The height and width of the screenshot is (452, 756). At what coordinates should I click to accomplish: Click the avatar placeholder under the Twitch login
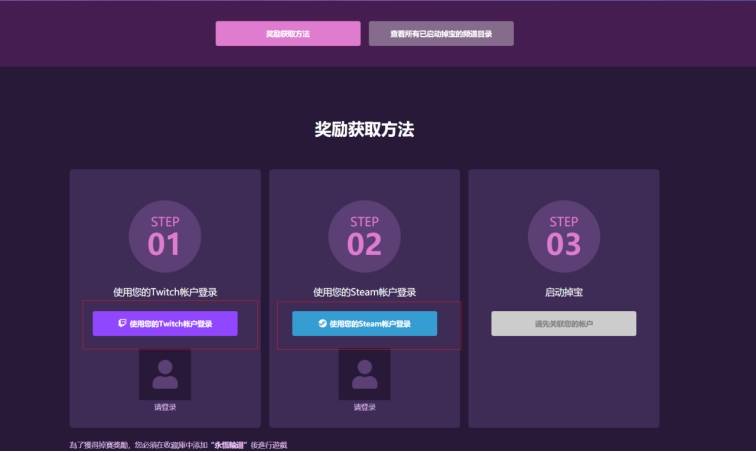tap(165, 375)
